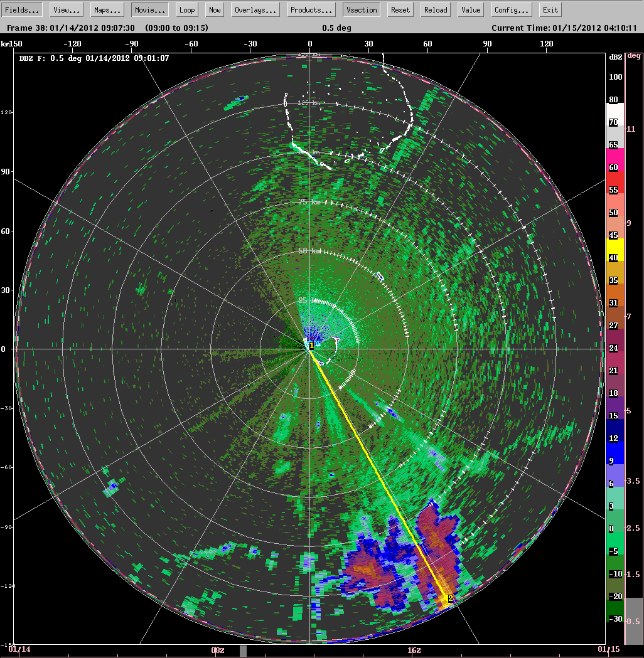Toggle Loop animation playback
This screenshot has width=644, height=658.
pyautogui.click(x=186, y=9)
